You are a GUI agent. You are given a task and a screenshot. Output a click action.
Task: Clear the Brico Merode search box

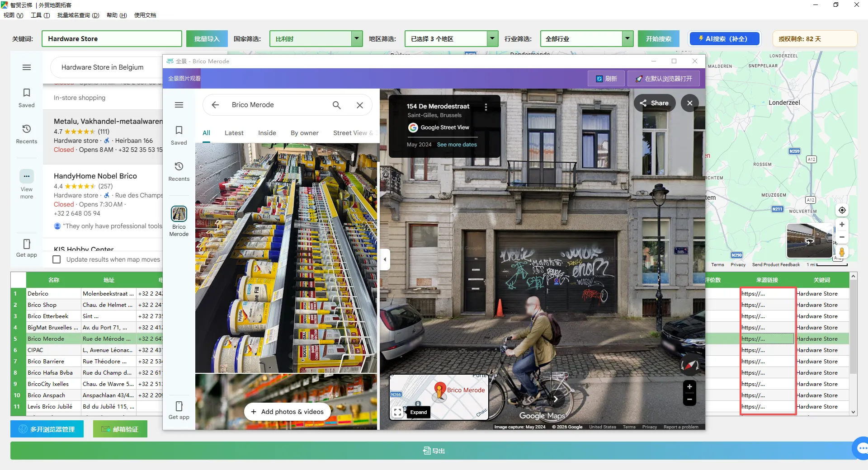tap(360, 105)
